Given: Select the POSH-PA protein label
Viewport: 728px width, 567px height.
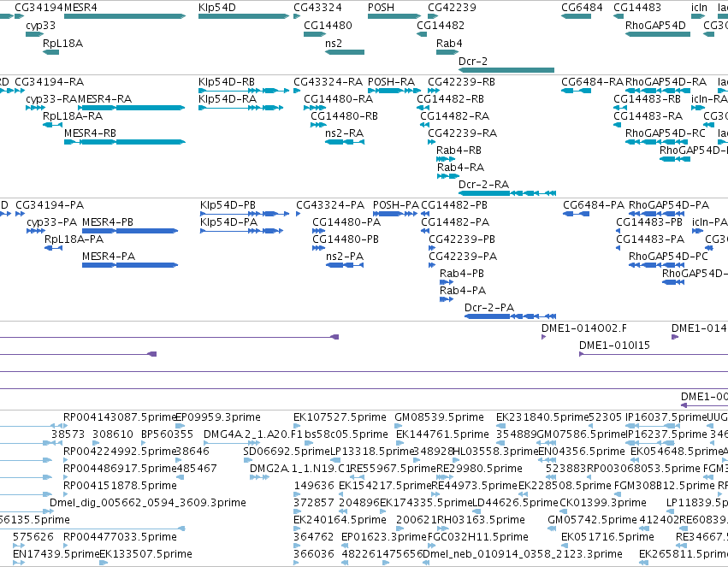Looking at the screenshot, I should click(x=395, y=205).
